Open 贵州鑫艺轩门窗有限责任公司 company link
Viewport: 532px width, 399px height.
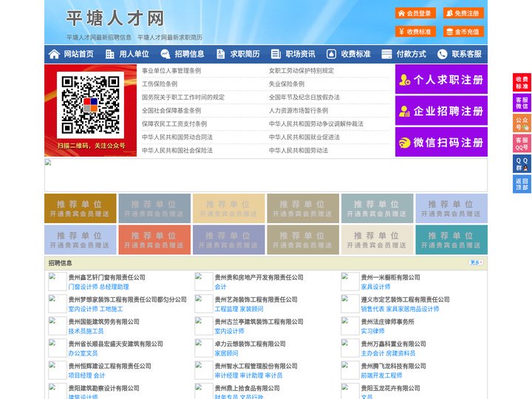[x=107, y=277]
